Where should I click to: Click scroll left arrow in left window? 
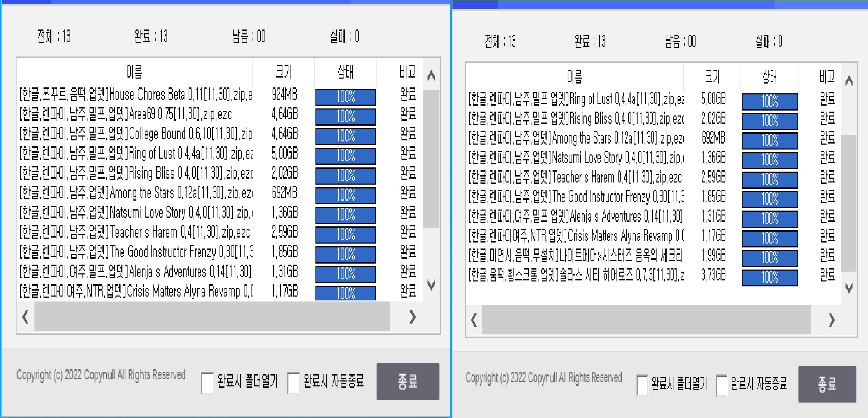25,317
